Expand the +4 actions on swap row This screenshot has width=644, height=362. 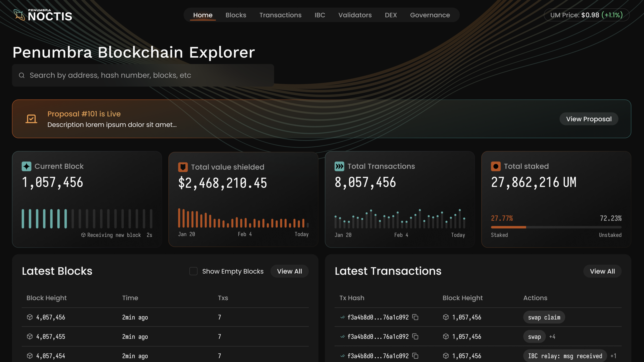[x=552, y=337]
